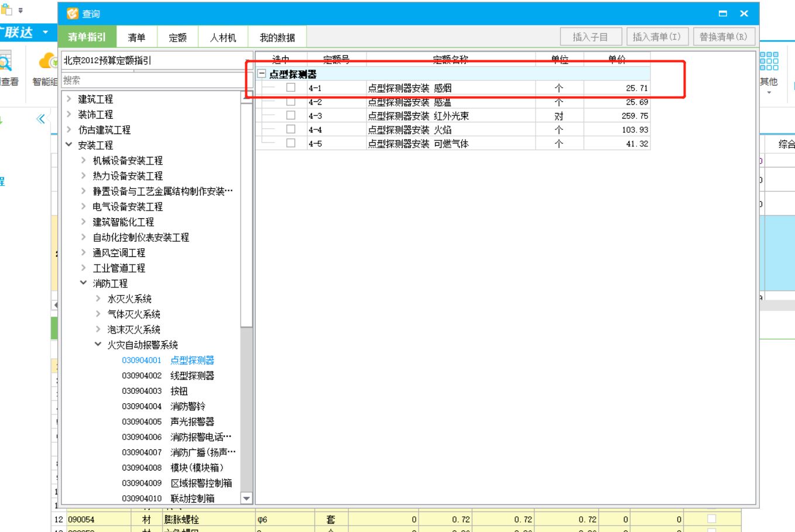This screenshot has width=795, height=532.
Task: Select 气体灭火系统 tree item
Action: tap(133, 314)
